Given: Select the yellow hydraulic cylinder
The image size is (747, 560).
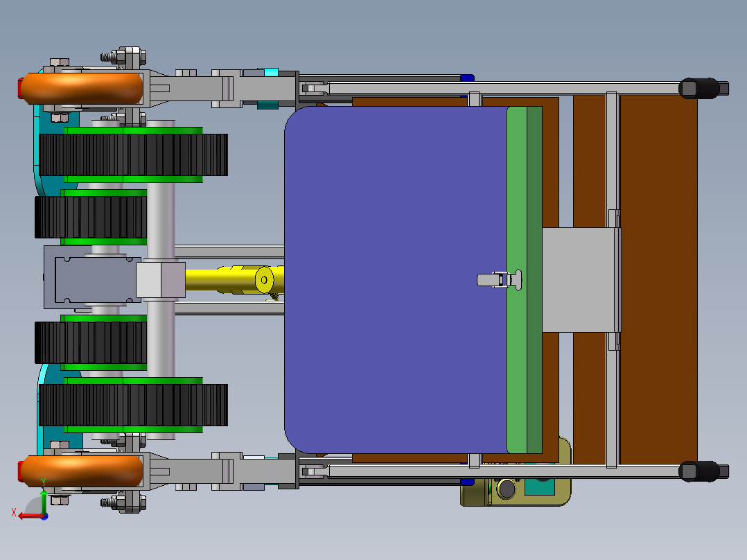Looking at the screenshot, I should [234, 280].
